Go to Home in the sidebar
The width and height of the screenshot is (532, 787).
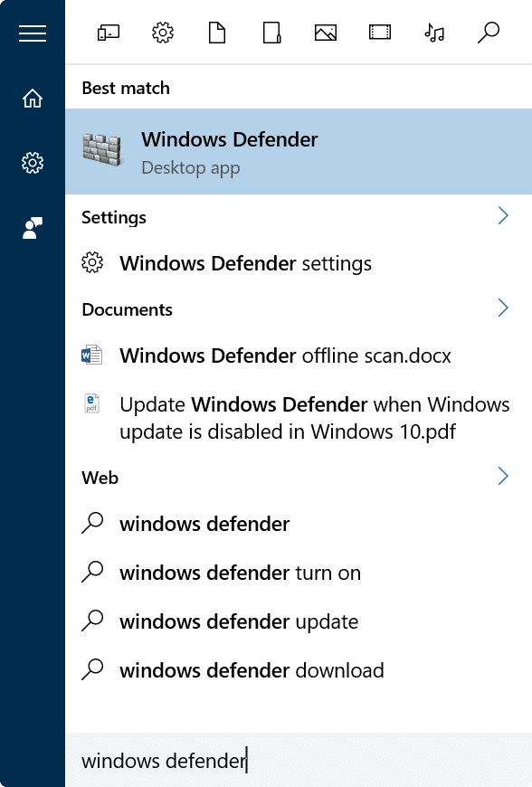point(33,99)
